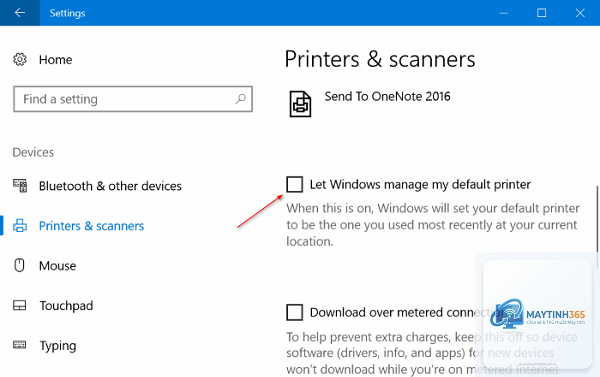Enable Let Windows manage my default printer

295,184
